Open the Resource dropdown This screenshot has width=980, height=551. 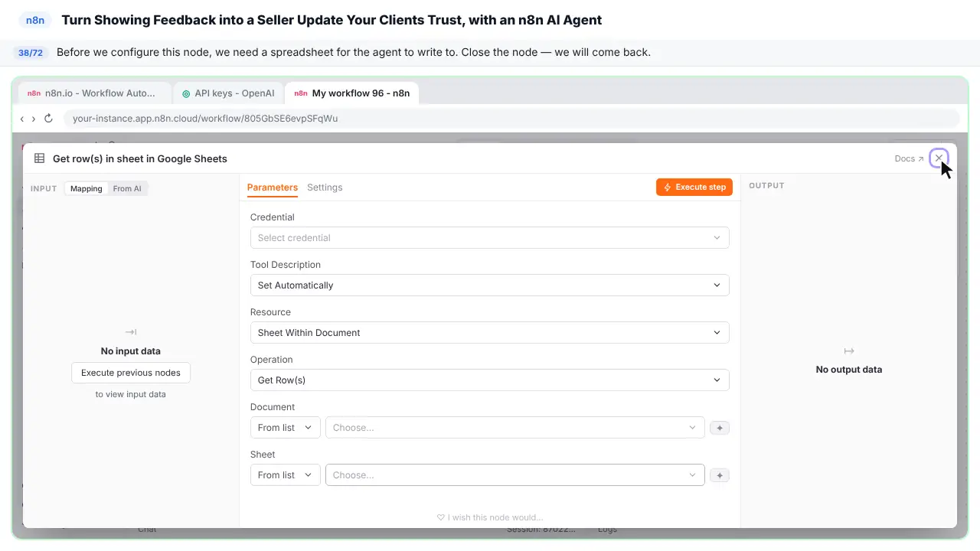(490, 333)
